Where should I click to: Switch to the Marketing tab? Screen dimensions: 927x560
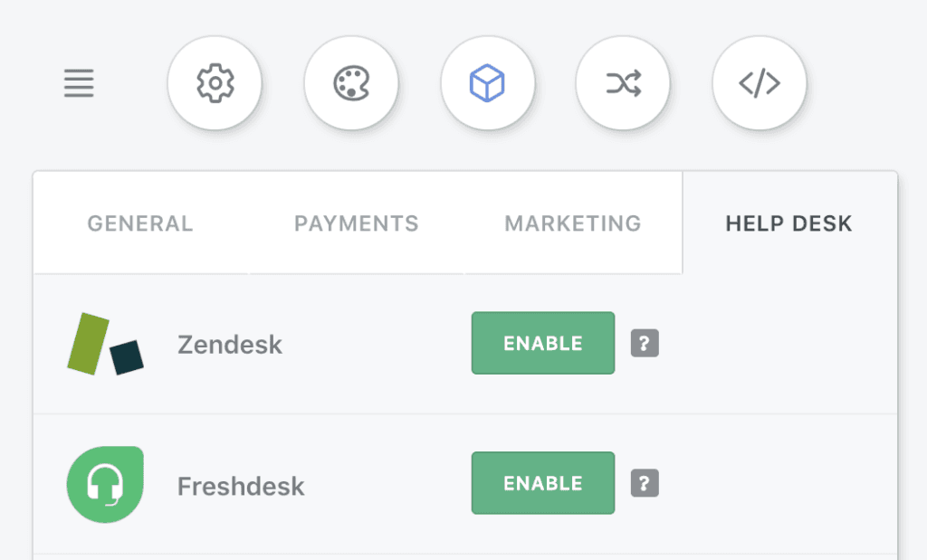573,223
